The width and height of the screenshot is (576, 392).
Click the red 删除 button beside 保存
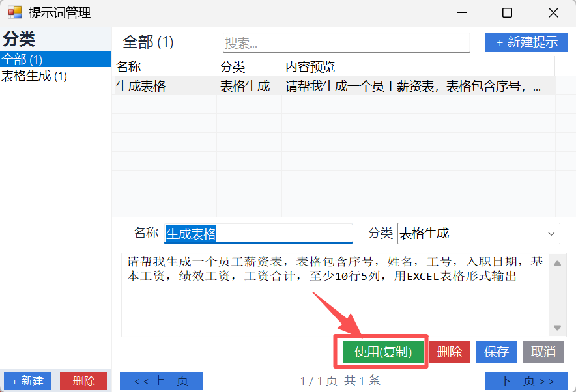[449, 352]
